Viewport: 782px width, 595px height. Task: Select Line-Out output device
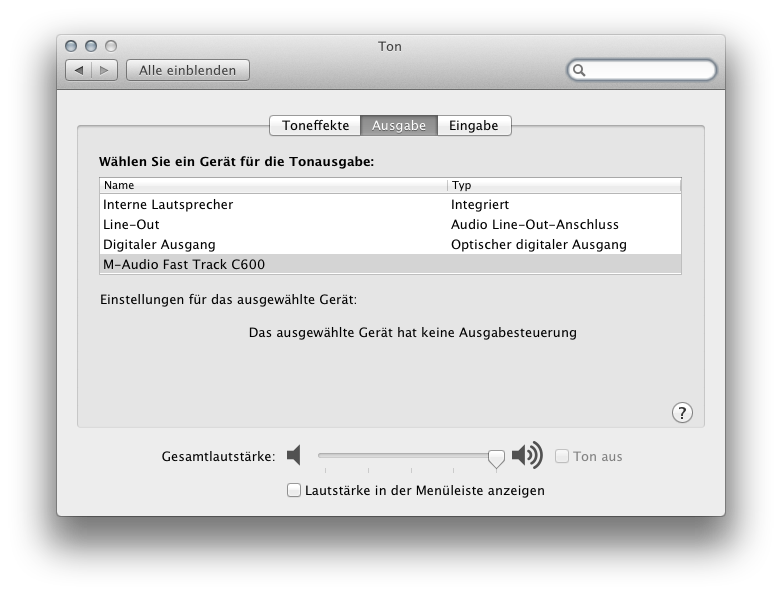point(390,224)
